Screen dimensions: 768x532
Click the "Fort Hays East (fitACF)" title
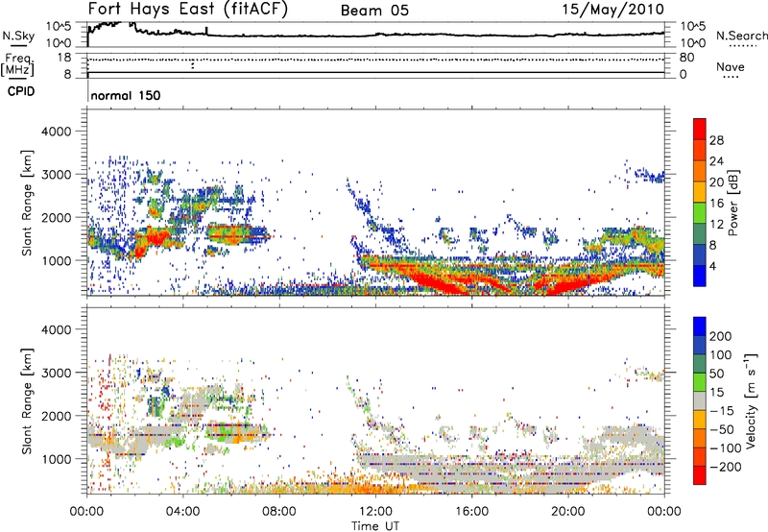pos(188,10)
